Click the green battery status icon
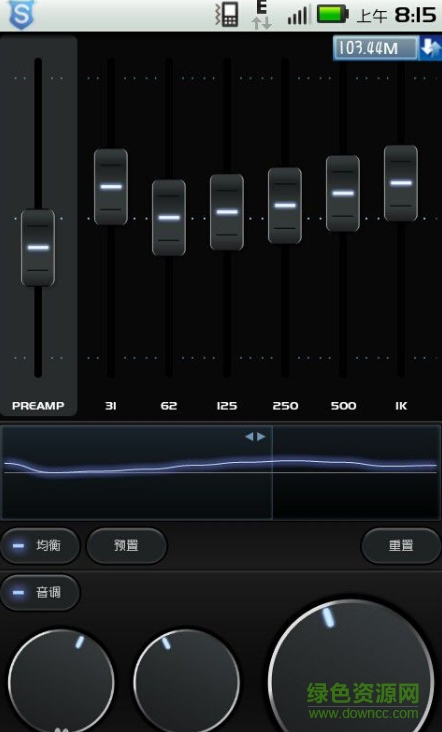442x732 pixels. point(333,14)
